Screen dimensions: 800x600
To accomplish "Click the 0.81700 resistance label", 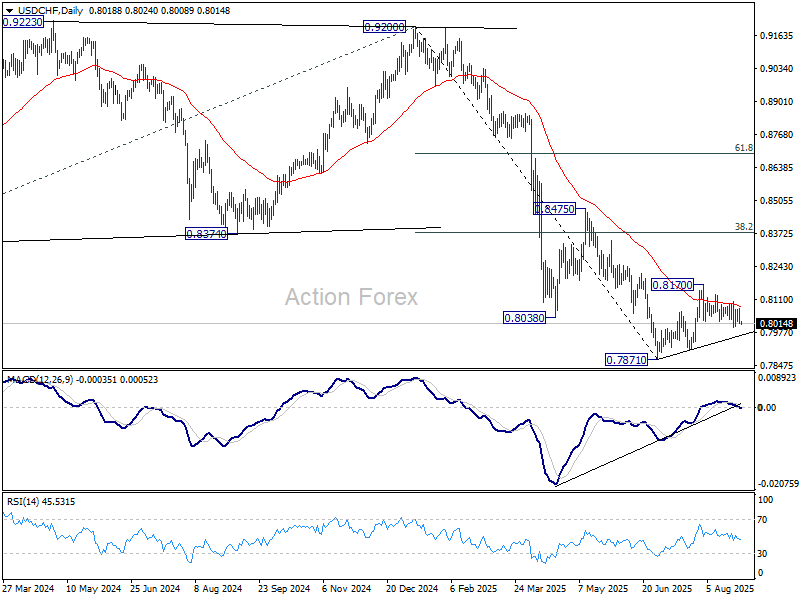I will click(671, 285).
